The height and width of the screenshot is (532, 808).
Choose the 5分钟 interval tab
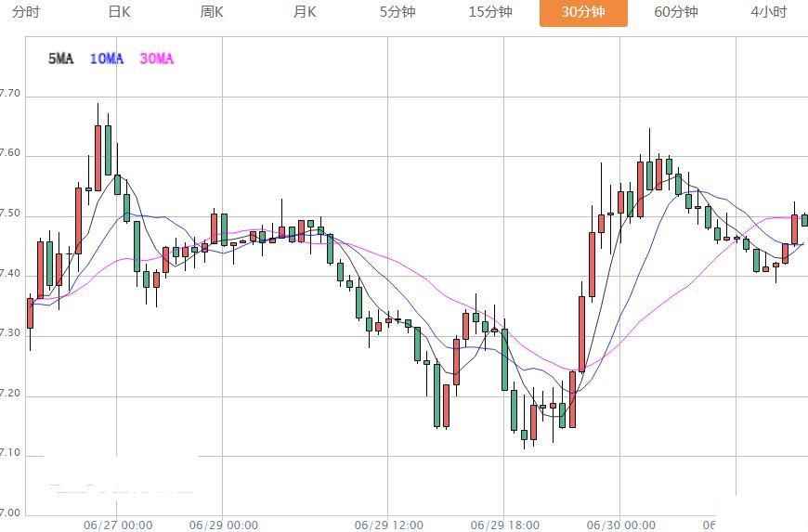[x=397, y=12]
